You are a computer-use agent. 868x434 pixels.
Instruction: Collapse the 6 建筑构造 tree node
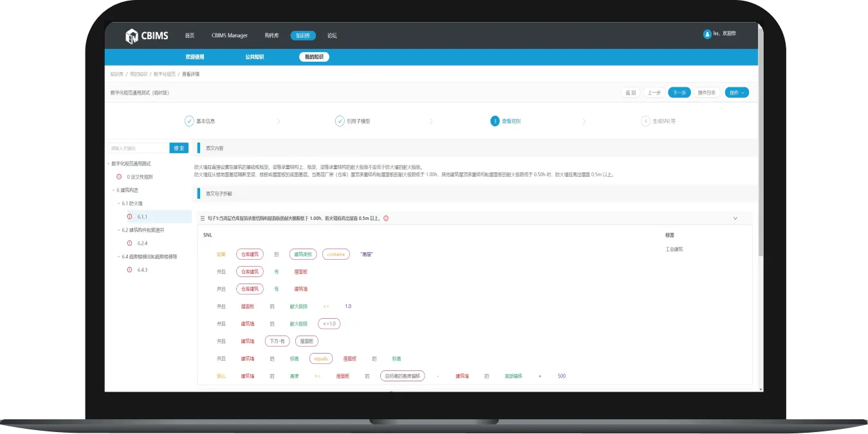click(113, 190)
